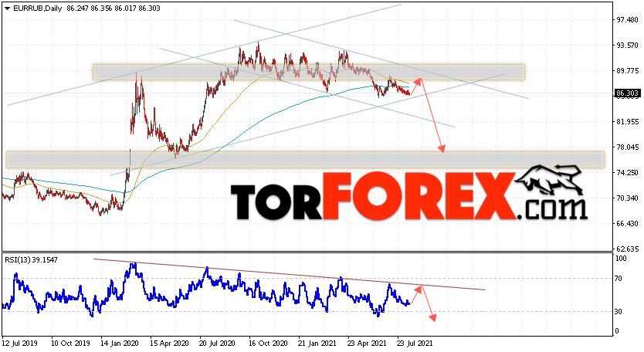Select the 81.955 price axis label

tap(627, 121)
